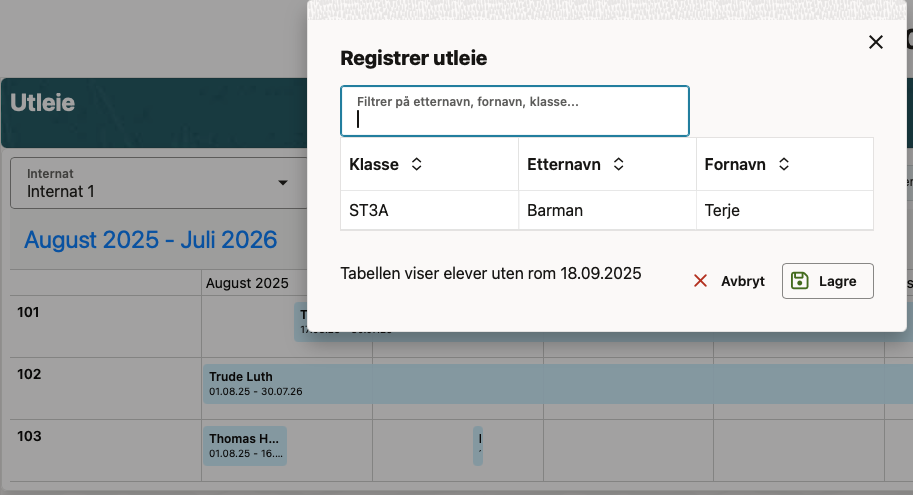Click the sort arrows beside Fornavn
This screenshot has height=495, width=913.
784,164
